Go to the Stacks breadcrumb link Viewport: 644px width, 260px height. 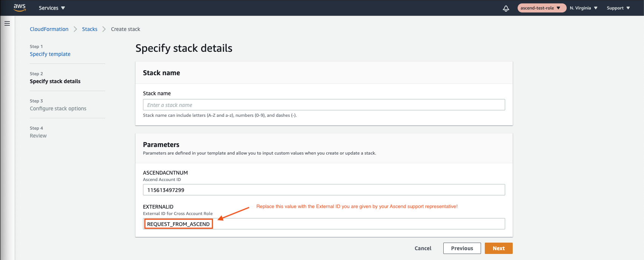90,29
